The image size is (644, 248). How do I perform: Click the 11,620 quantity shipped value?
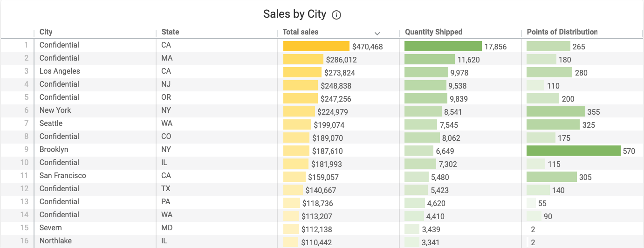[468, 60]
